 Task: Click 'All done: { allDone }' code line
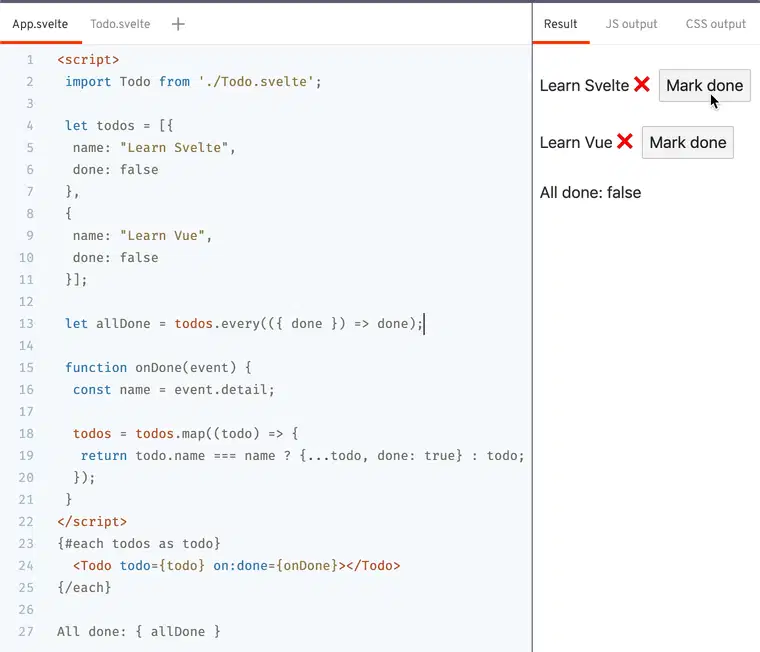point(139,632)
